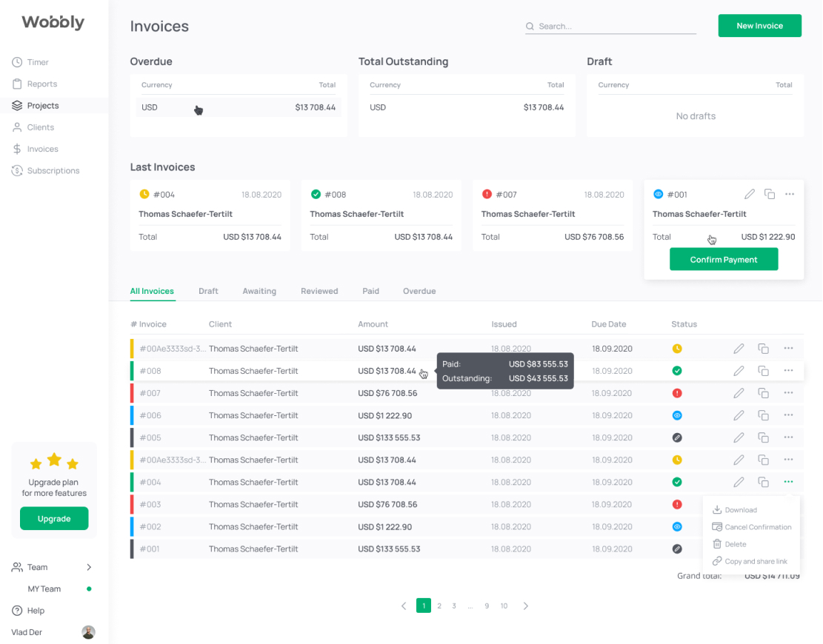Image resolution: width=823 pixels, height=644 pixels.
Task: Open the options menu for invoice #003
Action: pos(788,504)
